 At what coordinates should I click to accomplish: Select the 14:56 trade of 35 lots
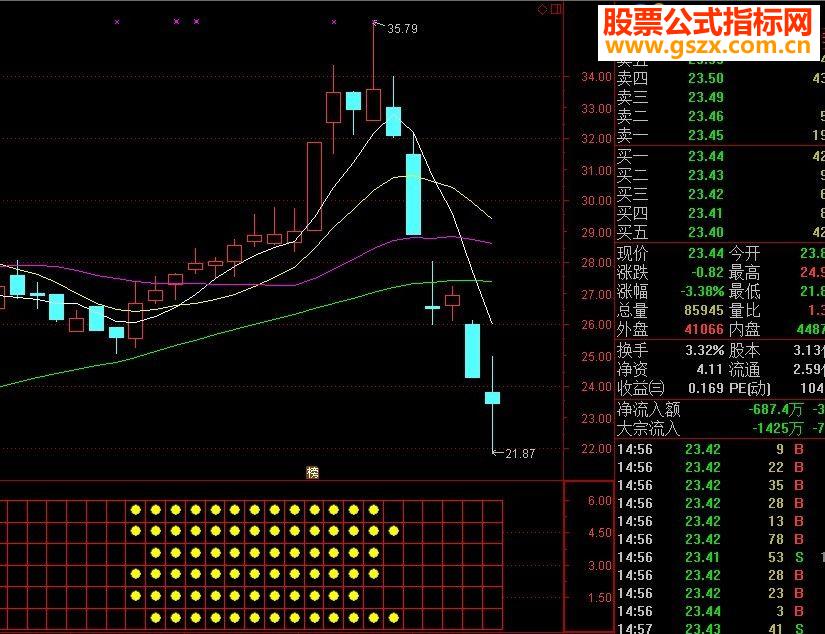tap(720, 485)
